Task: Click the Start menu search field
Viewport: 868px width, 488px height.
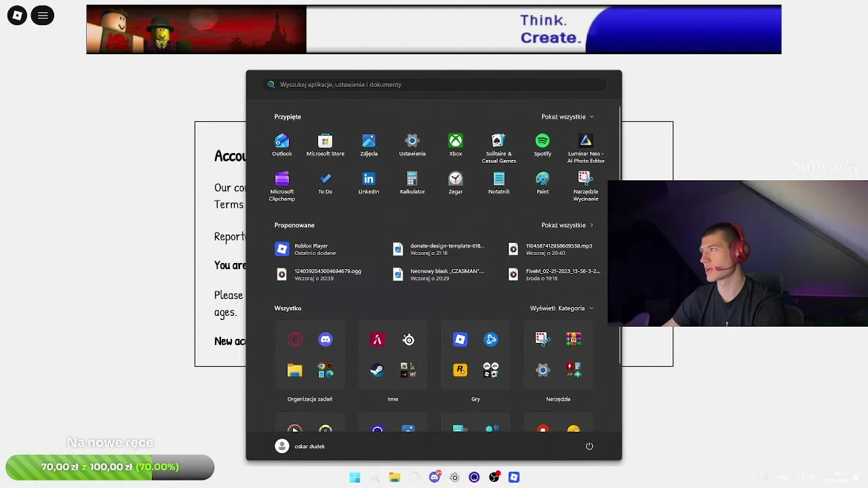Action: coord(434,85)
